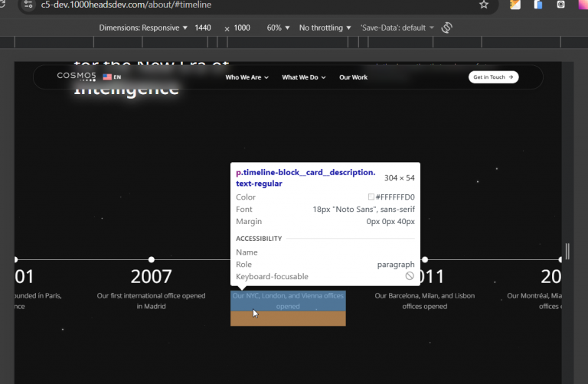Click the 2011 timeline dot marker
This screenshot has height=384, width=588.
tap(425, 259)
